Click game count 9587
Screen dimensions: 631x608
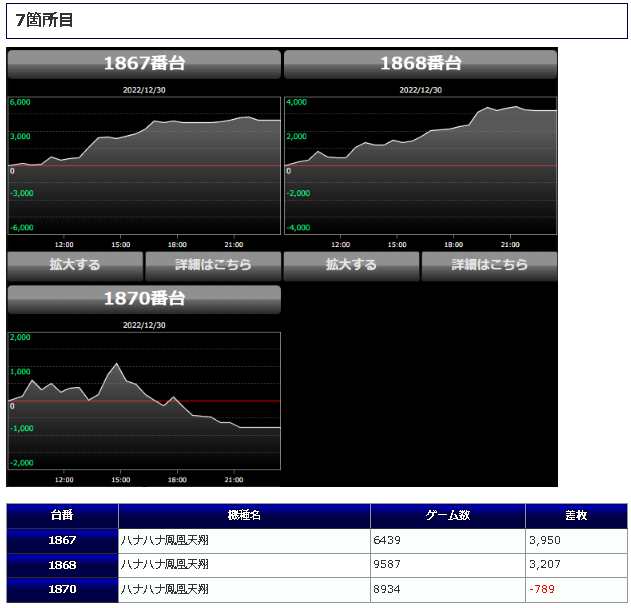tap(387, 565)
